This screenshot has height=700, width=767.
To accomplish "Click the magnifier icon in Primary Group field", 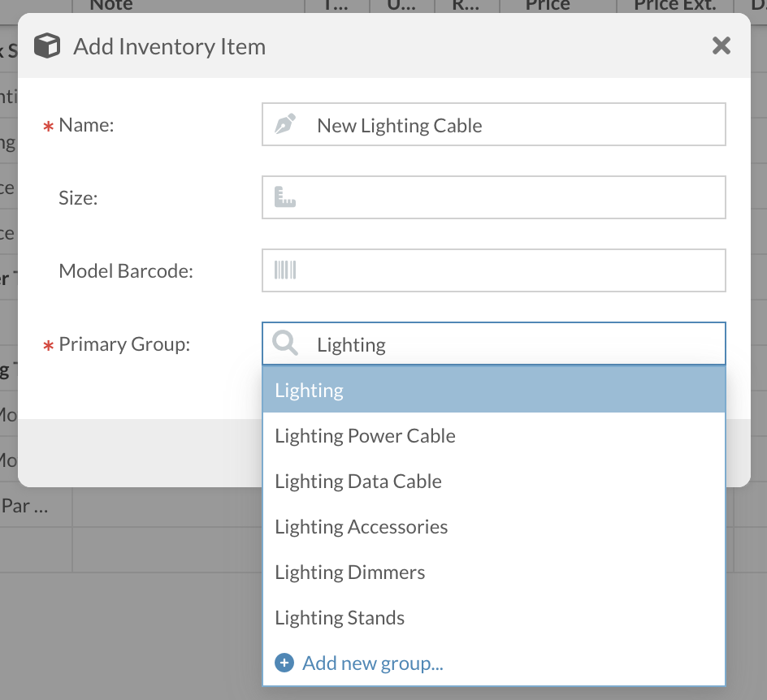I will (x=285, y=344).
